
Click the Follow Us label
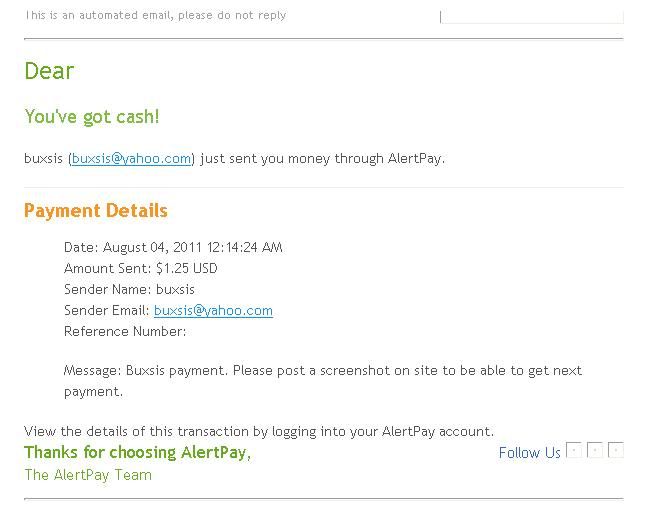pos(529,453)
